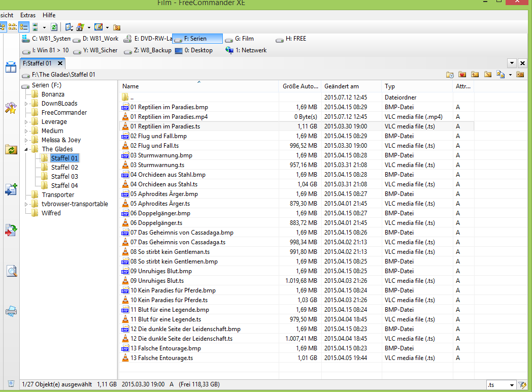
Task: Collapse The Glades tree folder
Action: [26, 149]
